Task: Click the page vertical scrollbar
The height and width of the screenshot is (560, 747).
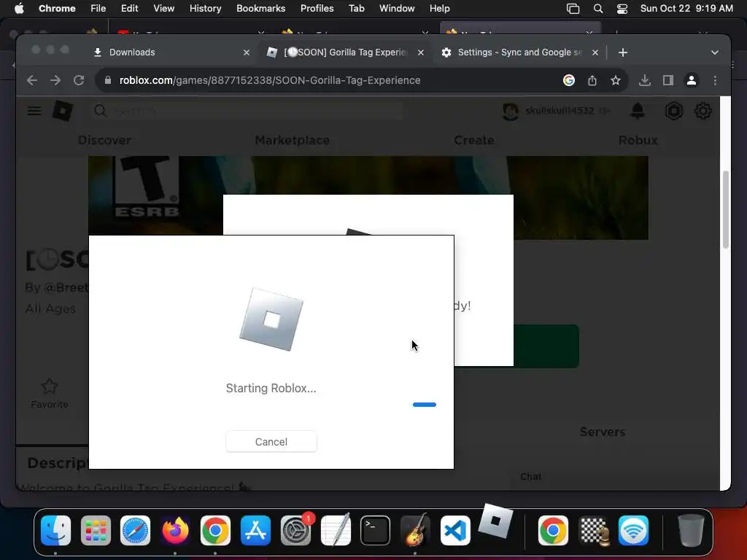Action: (726, 209)
